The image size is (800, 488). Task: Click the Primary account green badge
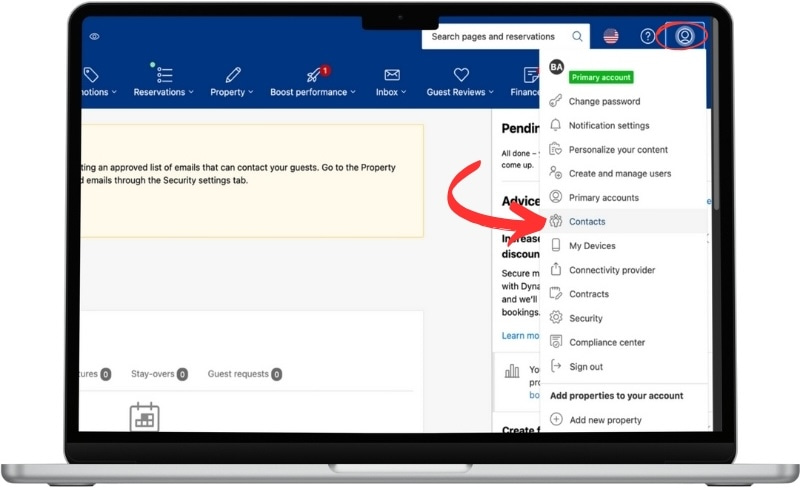tap(601, 77)
